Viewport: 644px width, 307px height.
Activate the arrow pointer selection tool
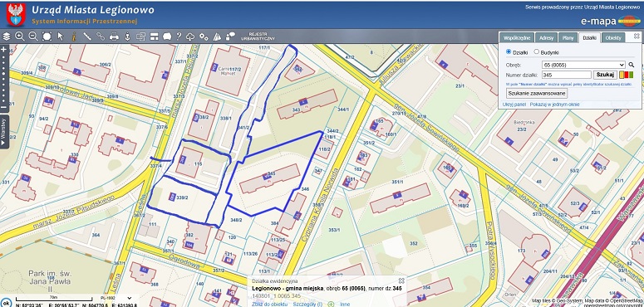(x=61, y=37)
